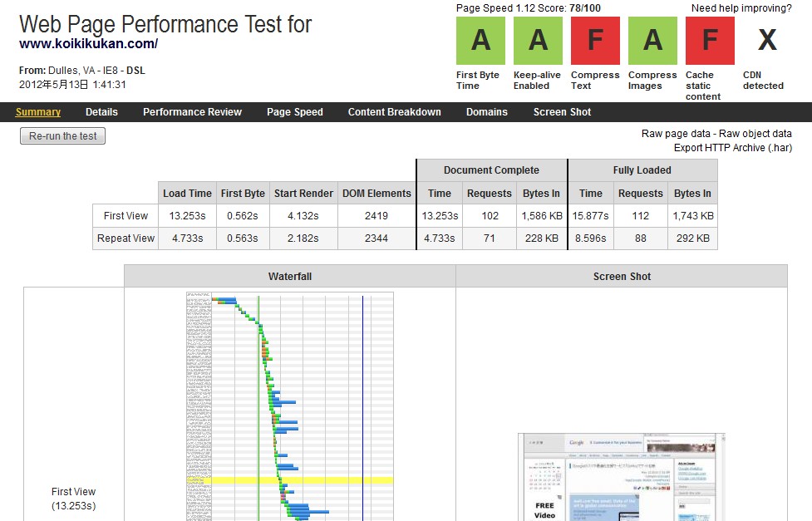The width and height of the screenshot is (812, 521).
Task: Click the First Byte column header
Action: [x=243, y=193]
